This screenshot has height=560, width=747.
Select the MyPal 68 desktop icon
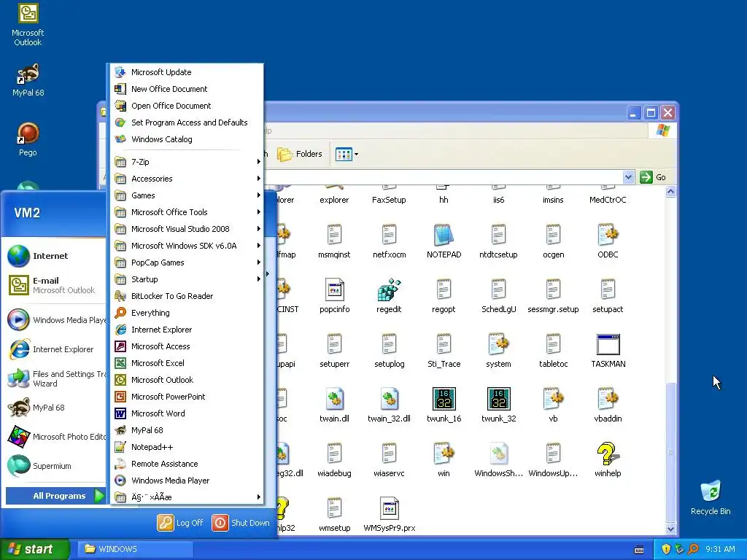click(28, 79)
